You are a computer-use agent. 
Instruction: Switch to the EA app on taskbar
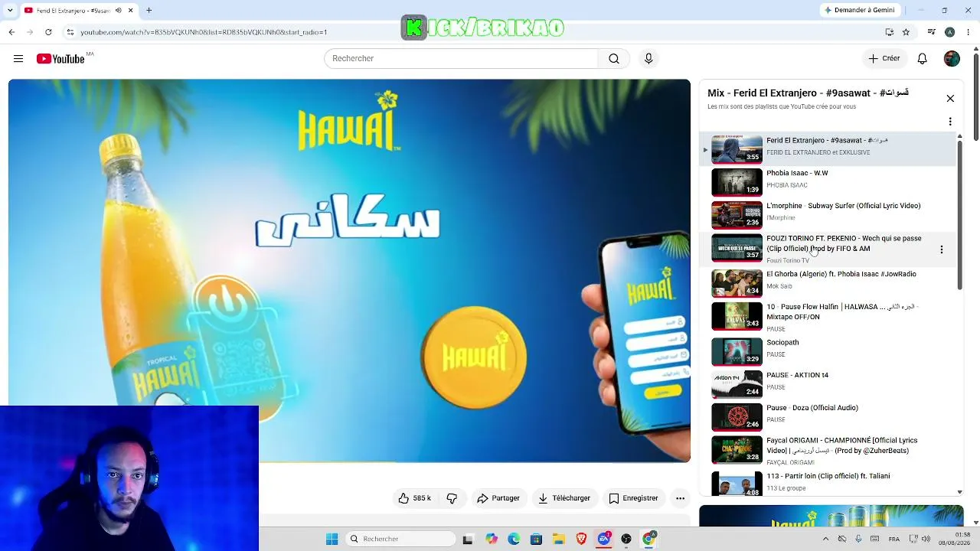pos(604,539)
